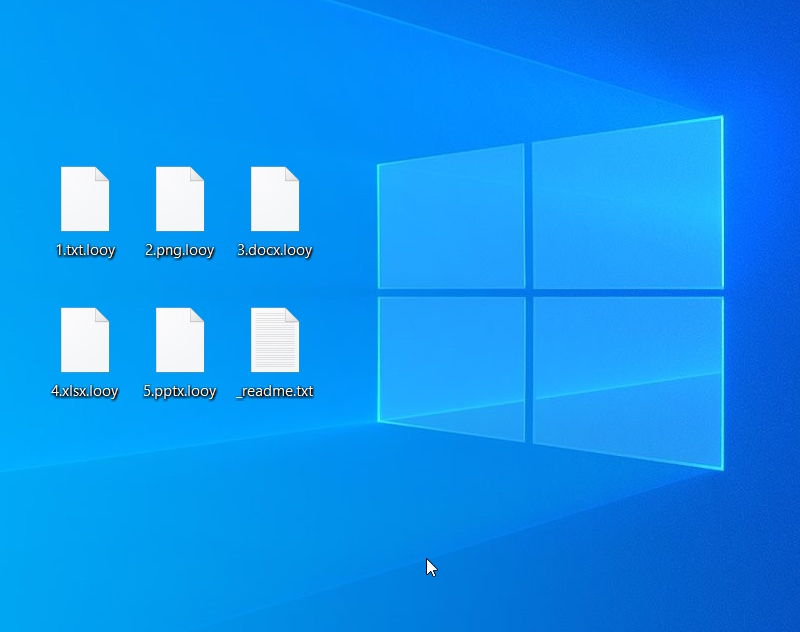Click the folded corner of 2.png.looy icon

click(197, 174)
